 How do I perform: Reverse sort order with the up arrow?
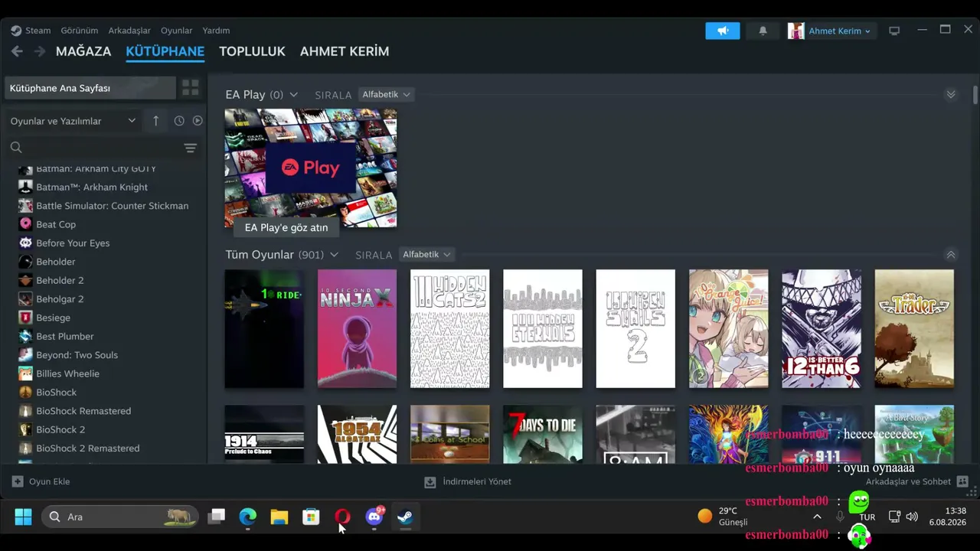155,121
